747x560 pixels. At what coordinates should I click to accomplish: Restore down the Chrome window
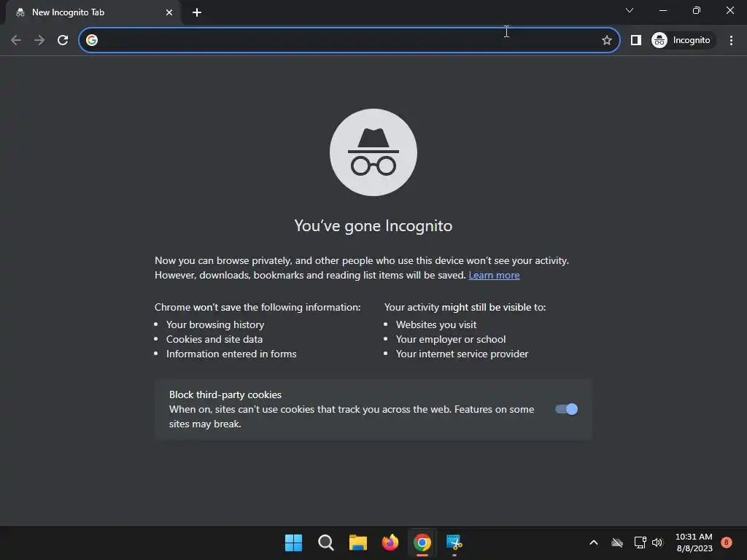pos(697,10)
